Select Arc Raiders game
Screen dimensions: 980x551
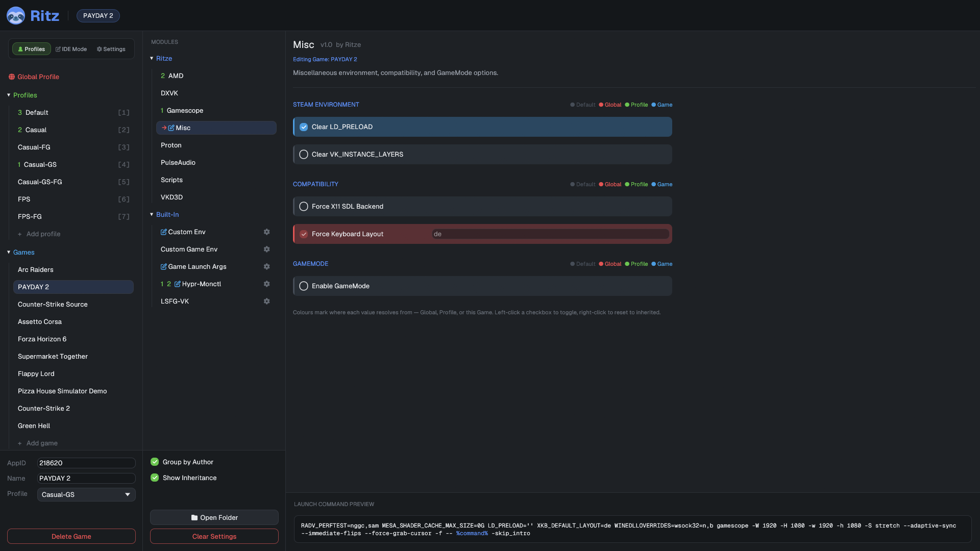[x=73, y=269]
